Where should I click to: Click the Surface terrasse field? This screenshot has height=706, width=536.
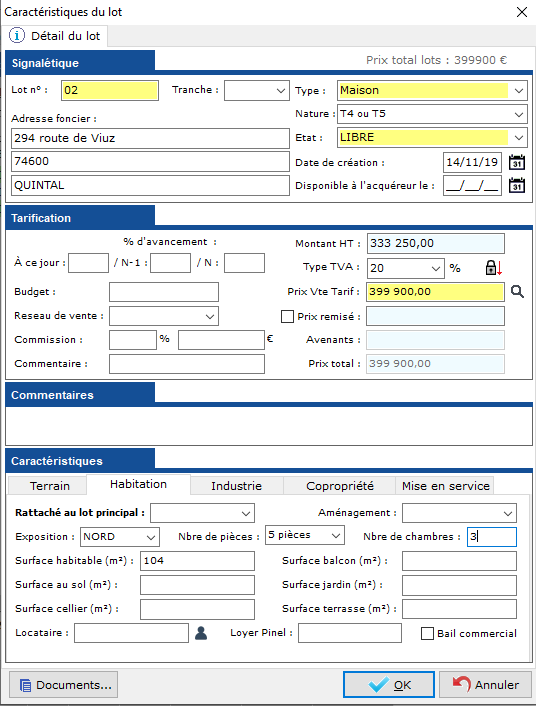point(459,609)
